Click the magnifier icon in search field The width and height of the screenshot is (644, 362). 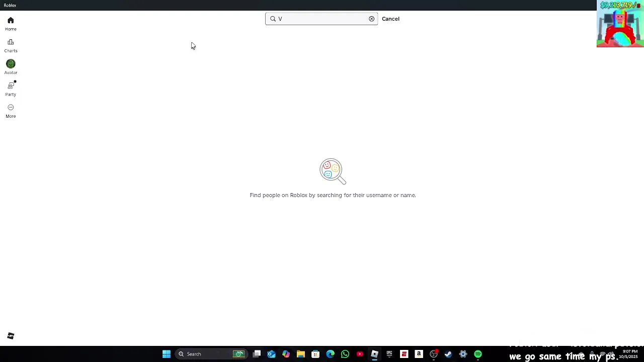(x=273, y=19)
